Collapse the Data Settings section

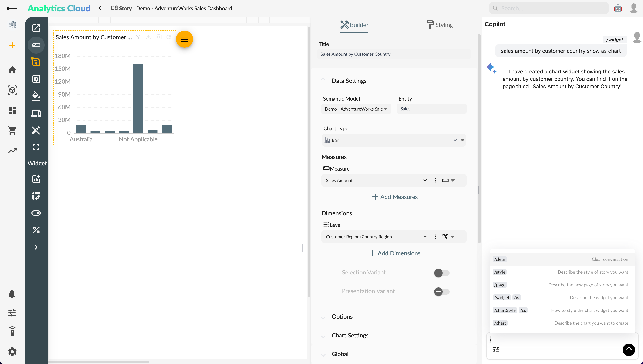point(323,79)
